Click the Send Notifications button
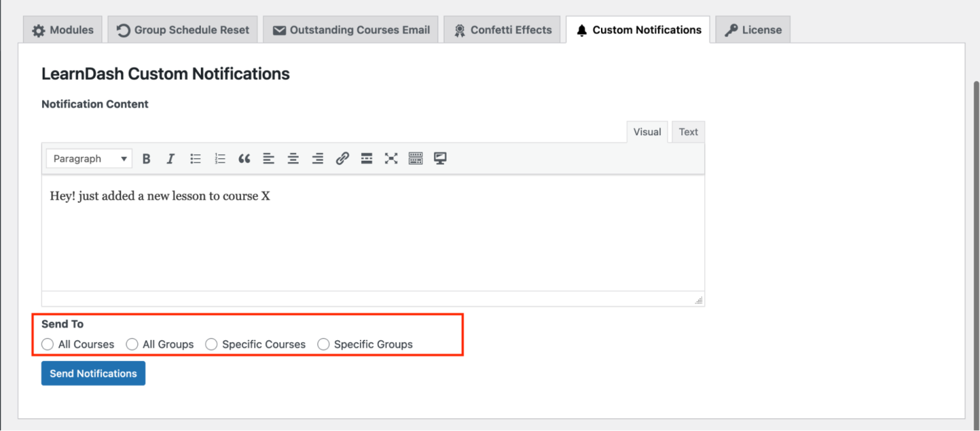Screen dimensions: 980x431 point(93,373)
